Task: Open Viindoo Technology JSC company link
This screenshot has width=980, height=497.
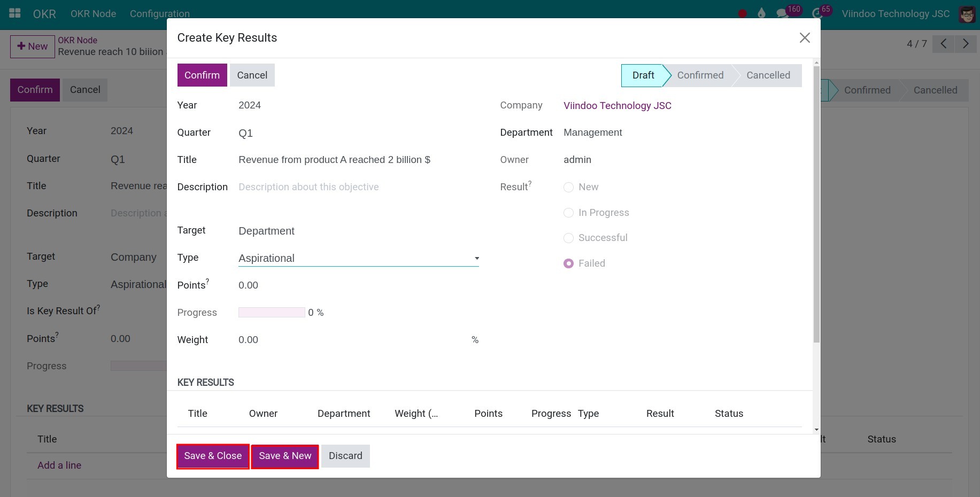Action: coord(618,106)
